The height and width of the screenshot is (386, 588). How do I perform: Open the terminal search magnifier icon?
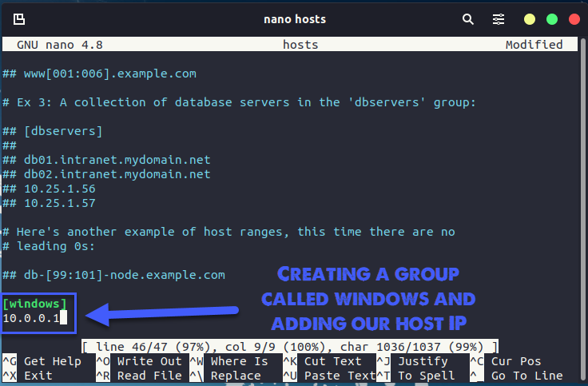pyautogui.click(x=467, y=18)
